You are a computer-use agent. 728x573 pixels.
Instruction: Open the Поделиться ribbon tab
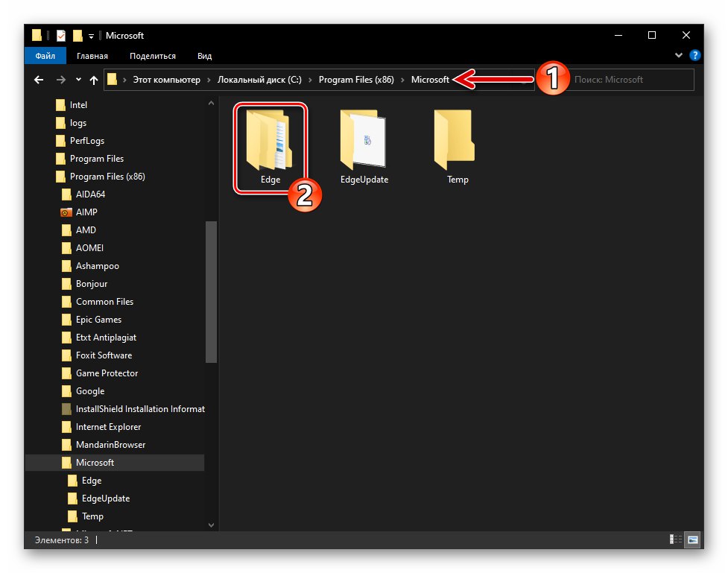point(152,56)
